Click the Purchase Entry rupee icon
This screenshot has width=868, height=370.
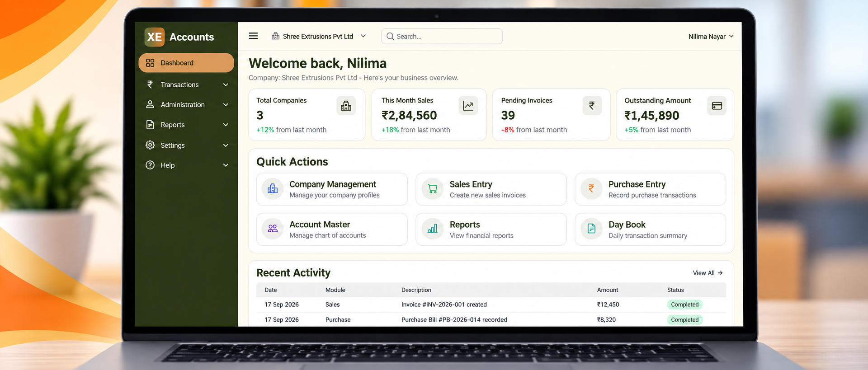tap(591, 189)
